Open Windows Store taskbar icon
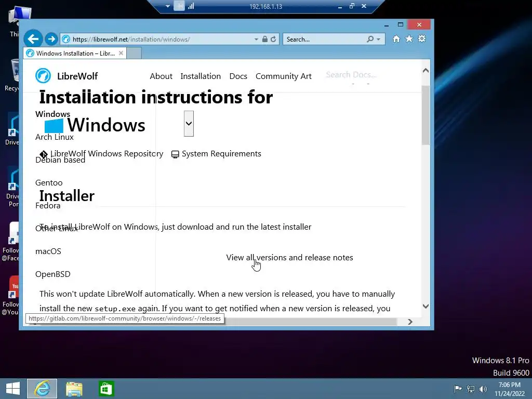 click(x=106, y=389)
